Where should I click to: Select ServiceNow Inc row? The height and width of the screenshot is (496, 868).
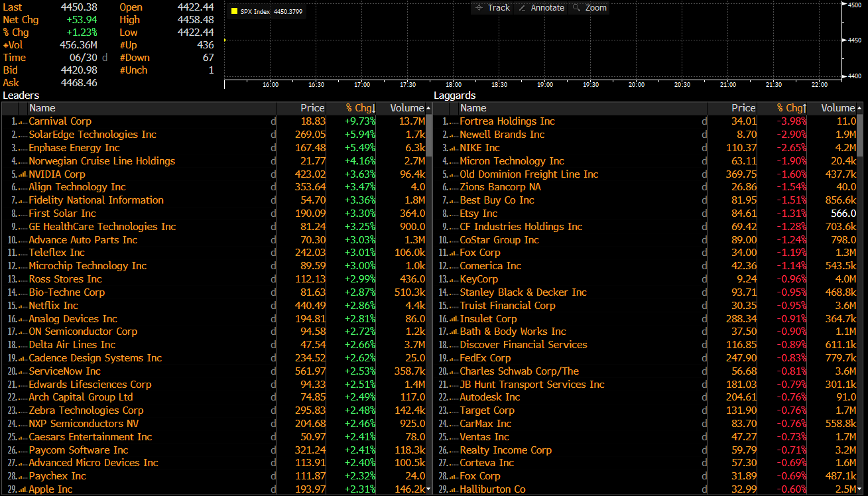64,371
